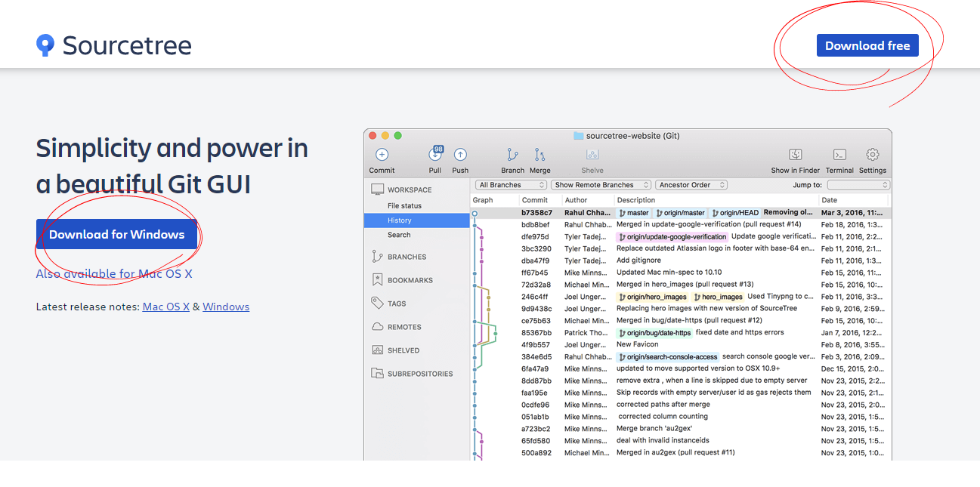Open the Terminal toolbar icon
This screenshot has height=487, width=980.
click(x=839, y=155)
